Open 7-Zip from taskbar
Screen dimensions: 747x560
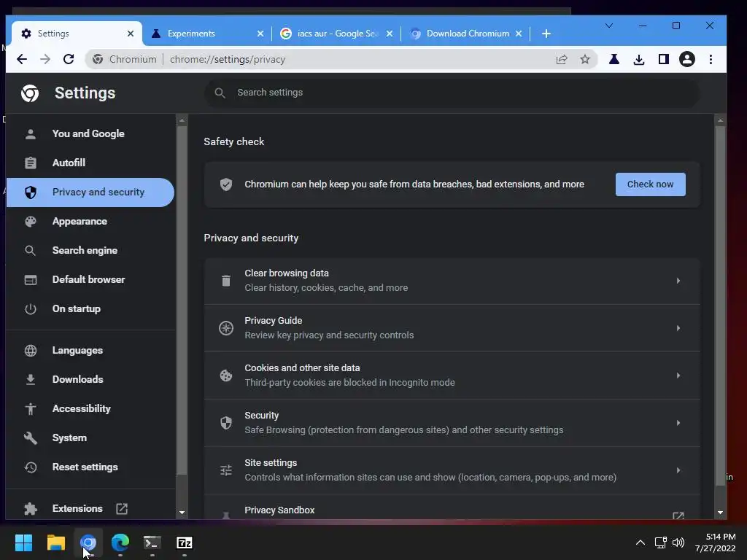click(x=185, y=542)
